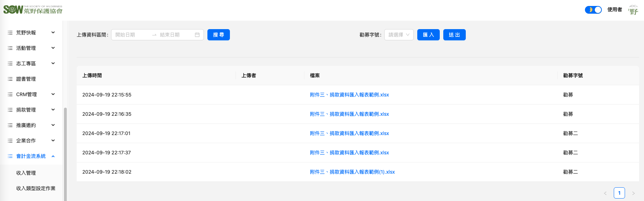Open the user avatar icon
644x201 pixels.
(633, 10)
